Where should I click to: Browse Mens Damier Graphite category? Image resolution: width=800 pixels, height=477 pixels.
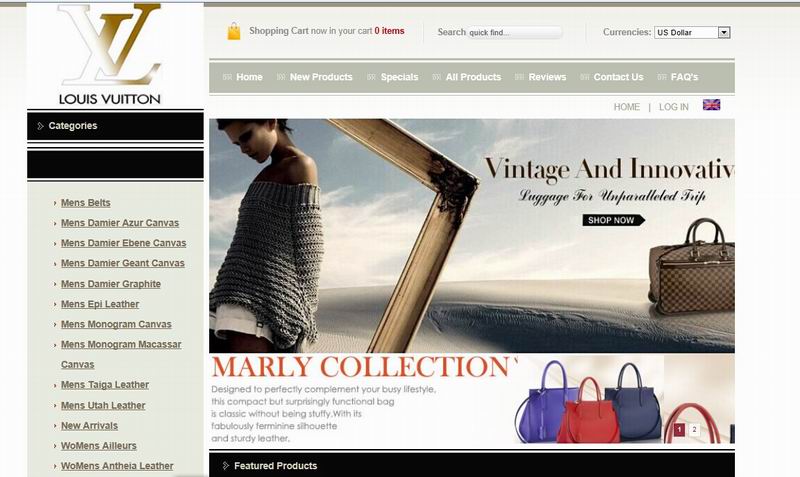[110, 284]
